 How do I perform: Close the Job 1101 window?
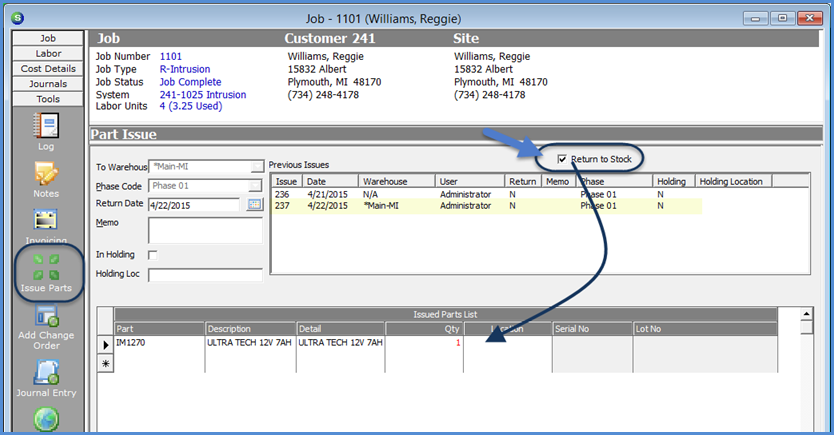(810, 18)
